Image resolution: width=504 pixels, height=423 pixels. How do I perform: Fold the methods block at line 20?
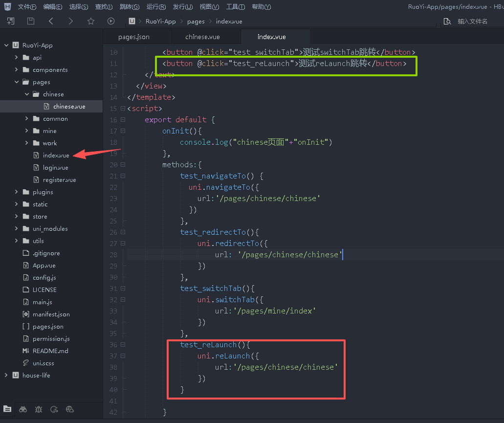pos(123,165)
